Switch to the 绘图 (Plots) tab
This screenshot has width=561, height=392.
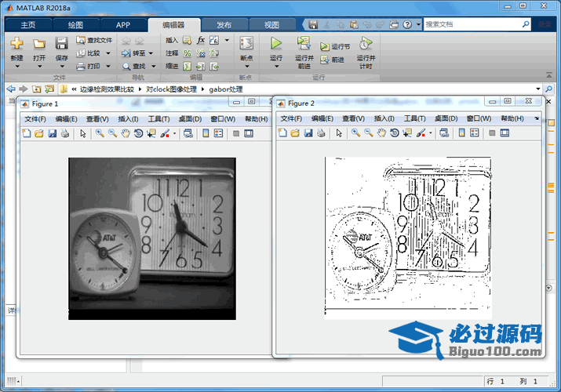(x=75, y=24)
